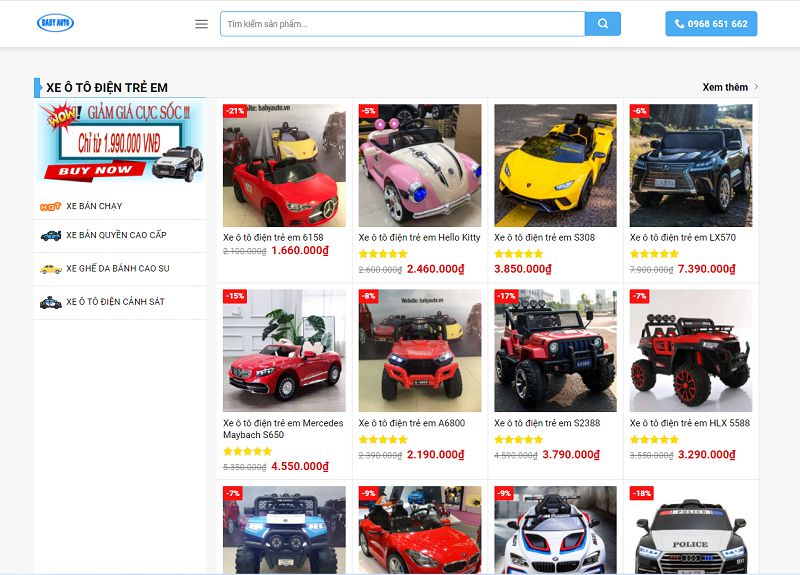
Task: Open the Mercedes Maybach S650 product title
Action: click(283, 429)
